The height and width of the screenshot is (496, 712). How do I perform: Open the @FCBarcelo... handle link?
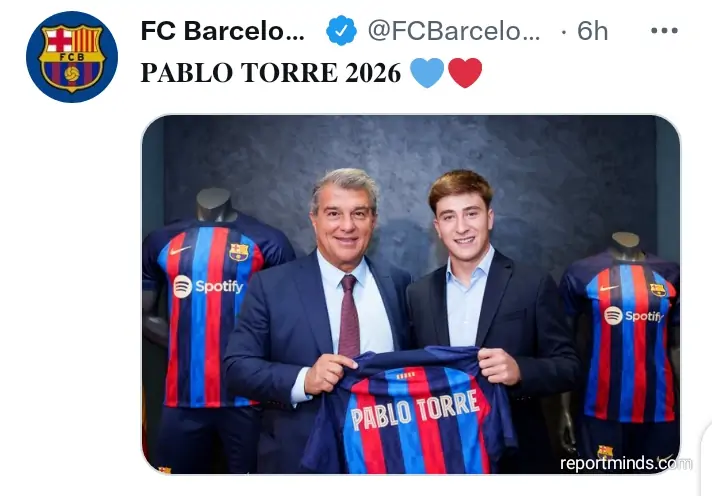[x=454, y=31]
